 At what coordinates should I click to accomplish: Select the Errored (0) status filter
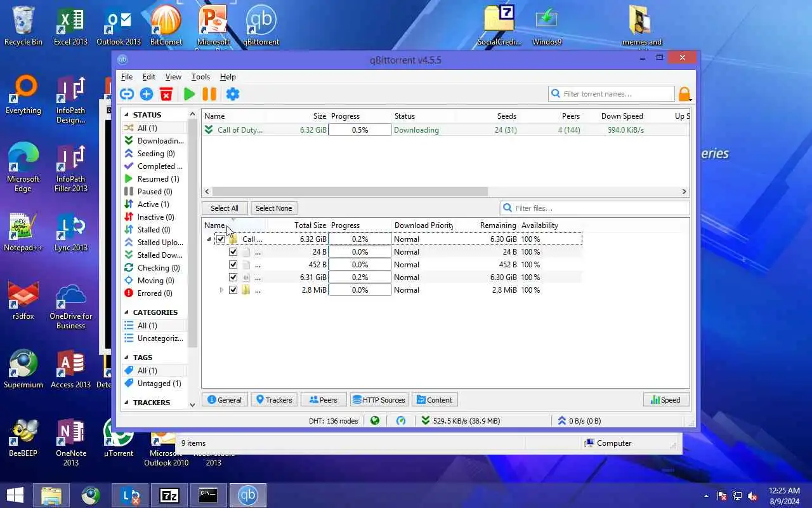pyautogui.click(x=155, y=293)
